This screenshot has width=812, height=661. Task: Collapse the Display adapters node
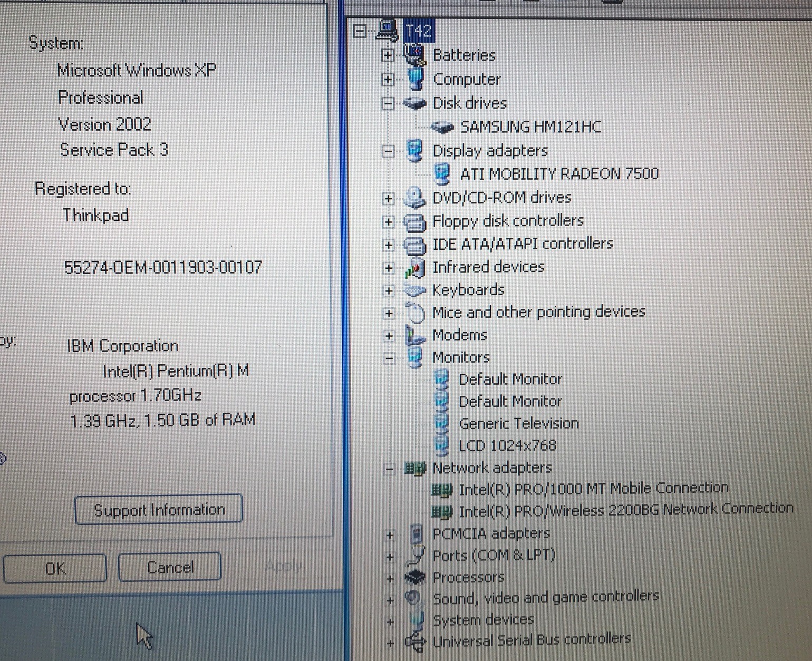(388, 151)
